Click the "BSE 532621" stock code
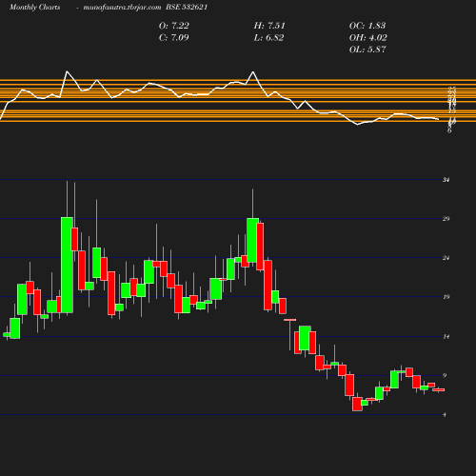 (187, 8)
